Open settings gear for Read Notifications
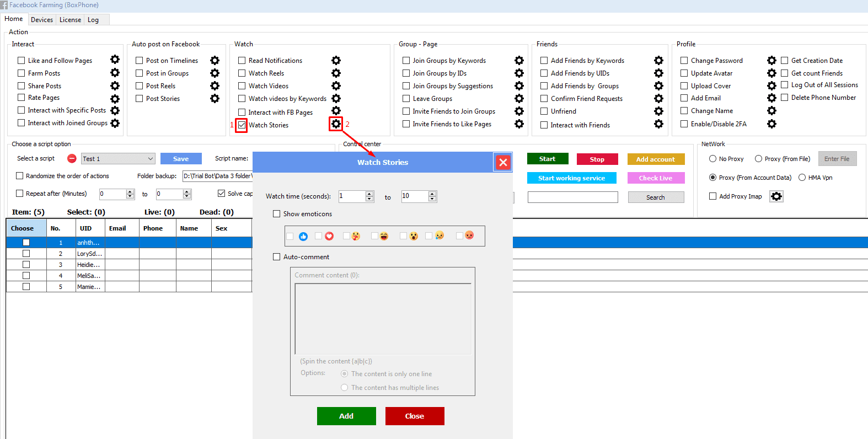Viewport: 868px width, 439px height. [x=336, y=60]
